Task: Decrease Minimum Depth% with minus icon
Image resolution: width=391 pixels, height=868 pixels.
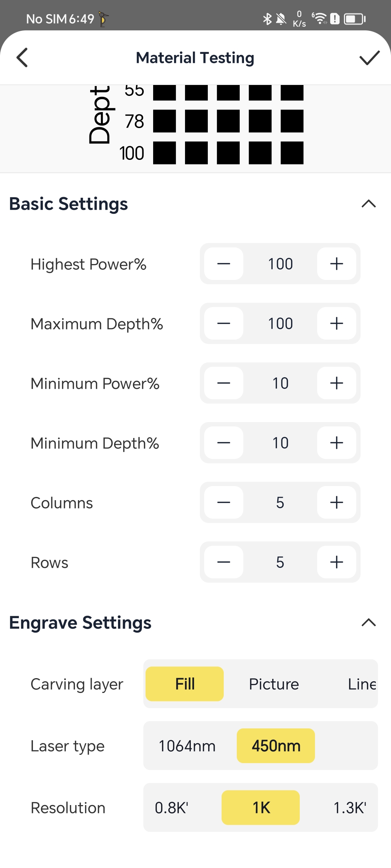Action: (x=224, y=443)
